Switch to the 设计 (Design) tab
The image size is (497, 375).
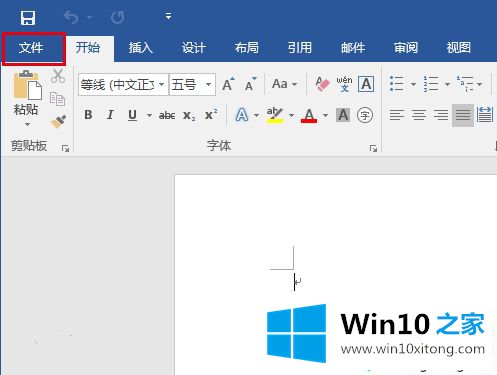pyautogui.click(x=194, y=48)
